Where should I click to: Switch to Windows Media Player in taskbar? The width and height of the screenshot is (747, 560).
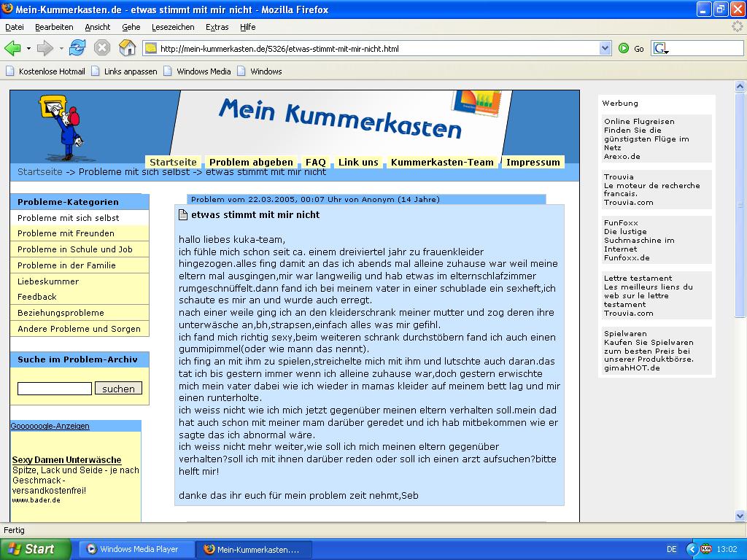point(139,549)
